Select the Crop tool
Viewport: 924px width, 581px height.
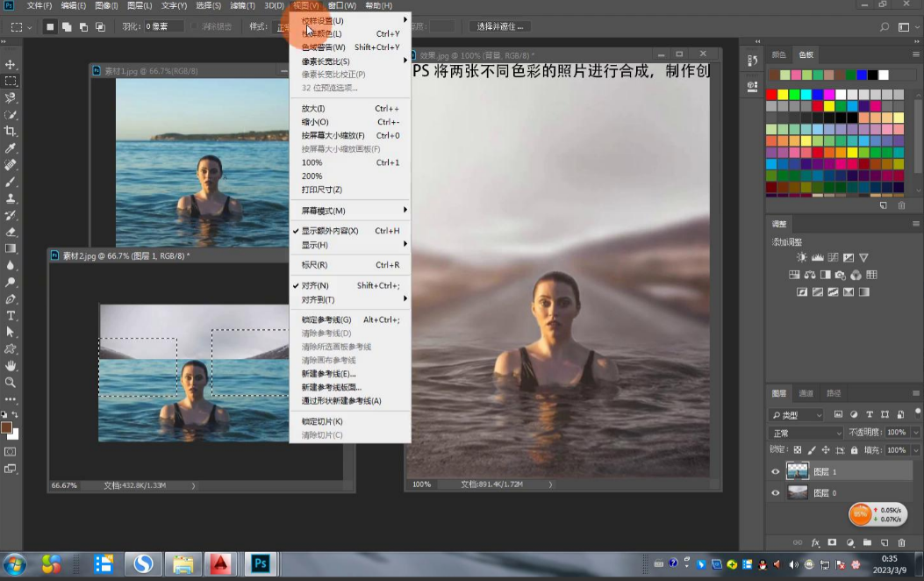point(11,132)
